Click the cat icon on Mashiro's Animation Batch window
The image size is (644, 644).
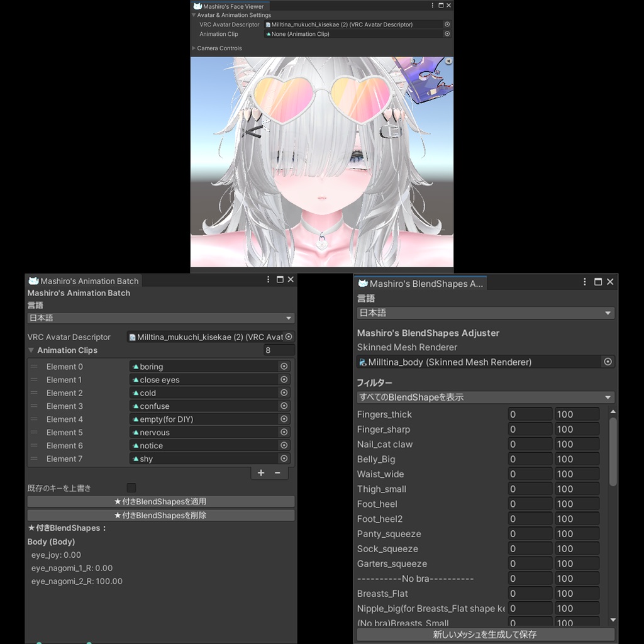pyautogui.click(x=33, y=280)
